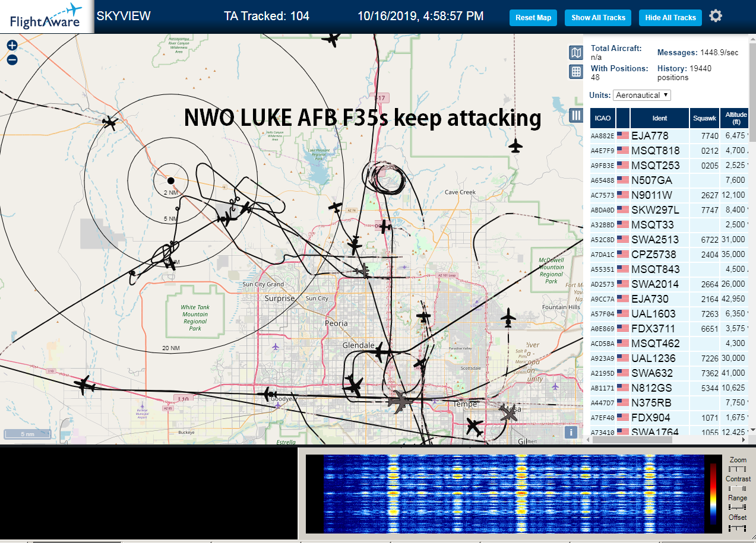Click the waterfall color scale bar
The width and height of the screenshot is (756, 543).
click(713, 494)
